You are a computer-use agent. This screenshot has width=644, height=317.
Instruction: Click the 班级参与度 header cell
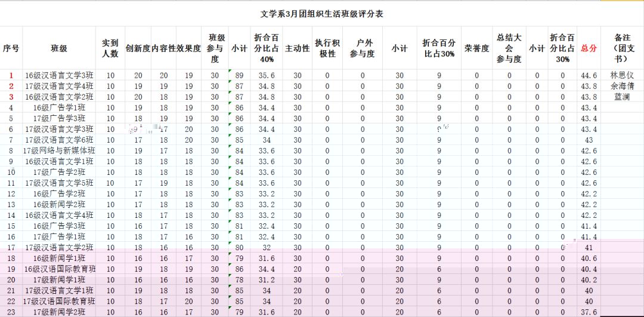pyautogui.click(x=215, y=48)
